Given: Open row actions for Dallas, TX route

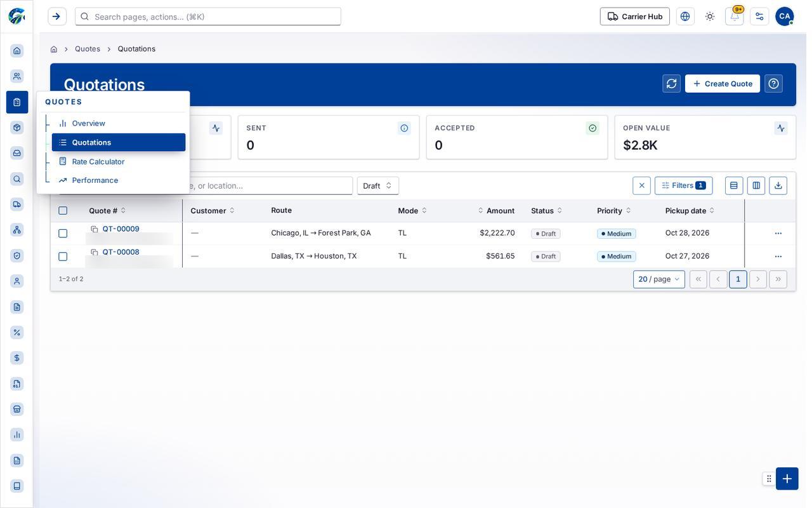Looking at the screenshot, I should tap(778, 257).
